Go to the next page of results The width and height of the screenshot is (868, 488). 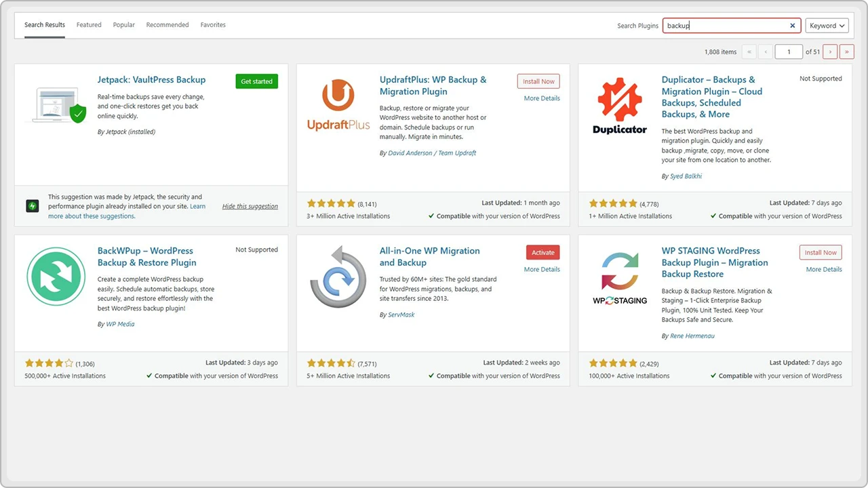[830, 51]
